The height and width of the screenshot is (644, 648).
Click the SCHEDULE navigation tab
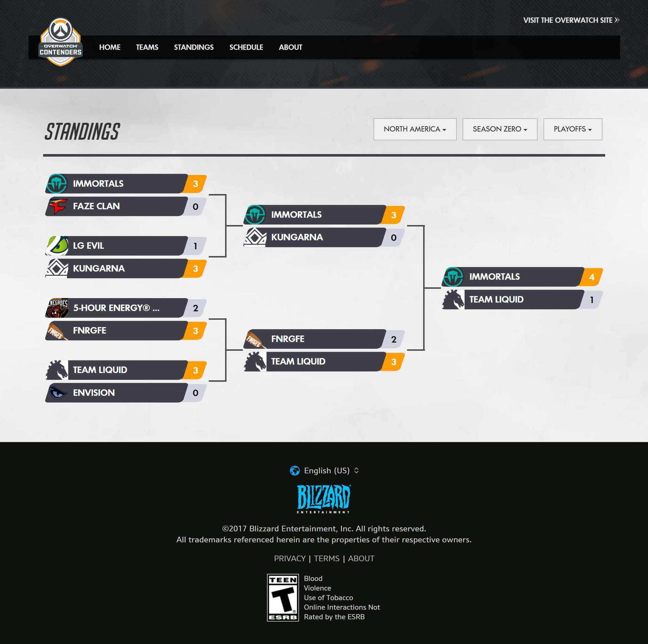click(246, 47)
